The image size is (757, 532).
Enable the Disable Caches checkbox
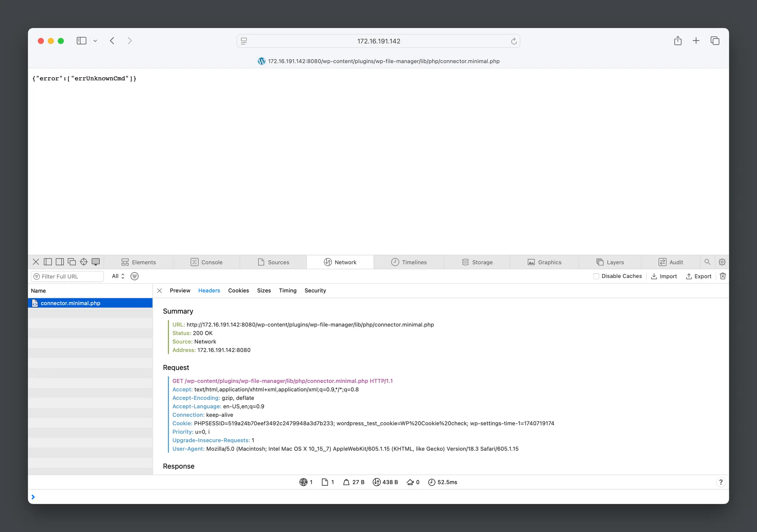click(596, 276)
